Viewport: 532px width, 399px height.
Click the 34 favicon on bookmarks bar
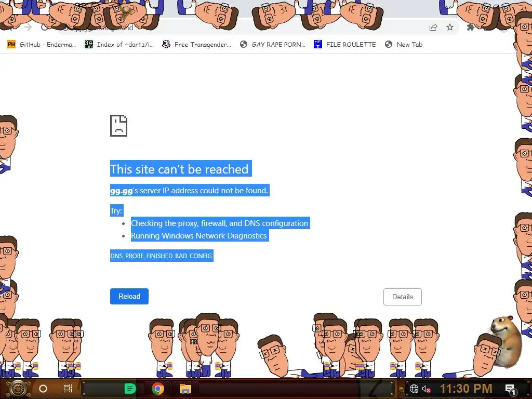point(88,44)
